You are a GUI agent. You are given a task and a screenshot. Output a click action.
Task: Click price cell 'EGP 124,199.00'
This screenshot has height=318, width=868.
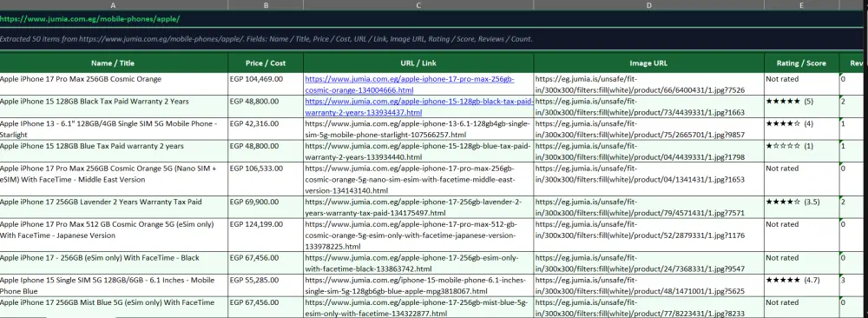(x=266, y=235)
